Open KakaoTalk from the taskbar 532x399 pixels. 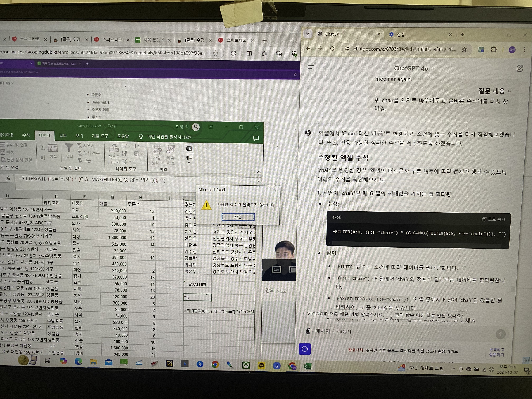(261, 366)
